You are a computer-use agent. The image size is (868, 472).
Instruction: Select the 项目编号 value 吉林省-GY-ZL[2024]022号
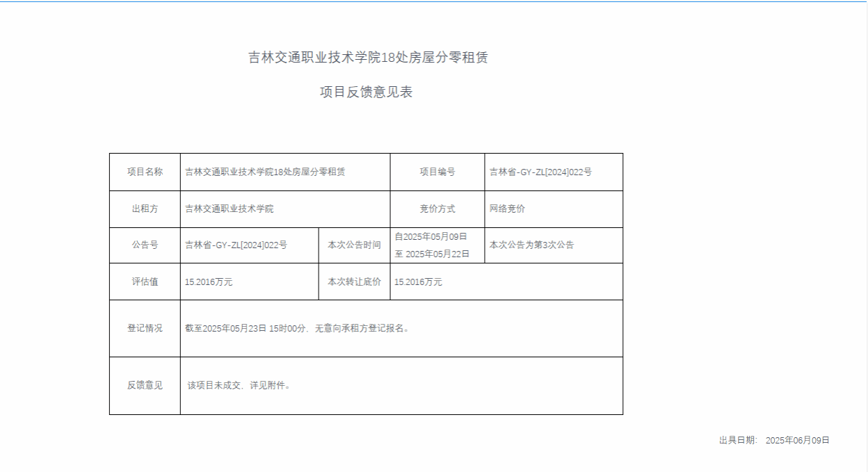coord(540,172)
